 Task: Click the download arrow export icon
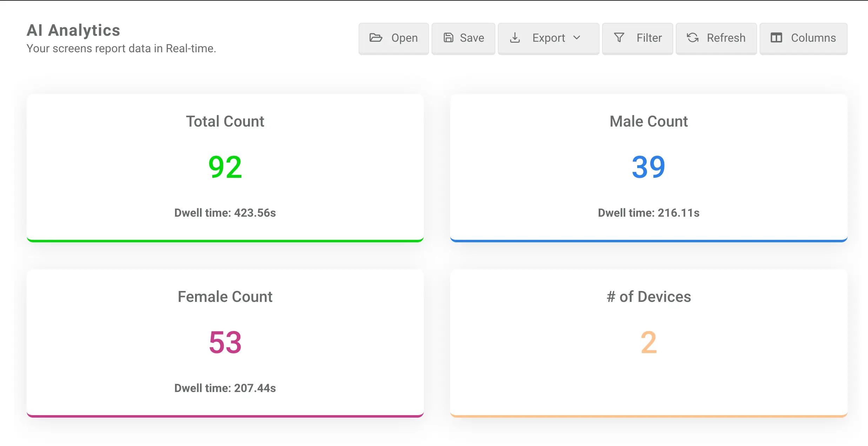515,38
